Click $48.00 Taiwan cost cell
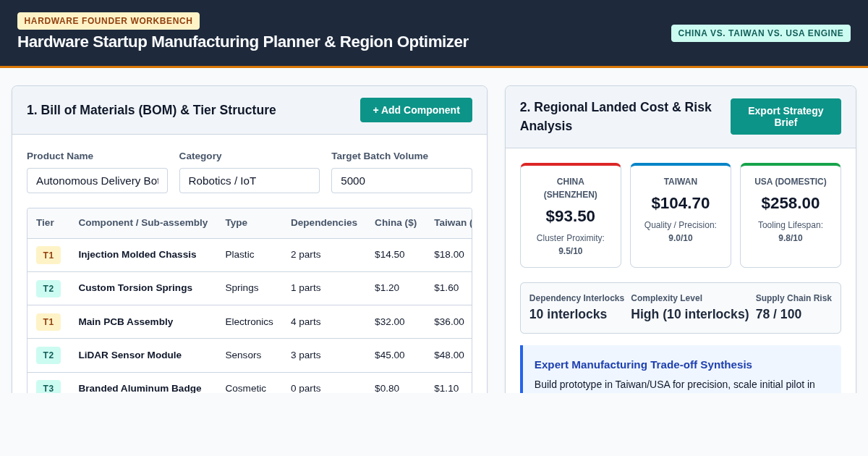The height and width of the screenshot is (456, 868). pos(449,355)
